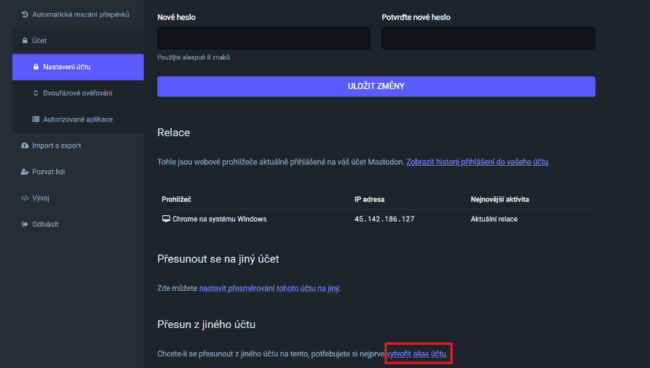650x368 pixels.
Task: Click the Přesunout se na jiný účet heading
Action: pos(218,259)
